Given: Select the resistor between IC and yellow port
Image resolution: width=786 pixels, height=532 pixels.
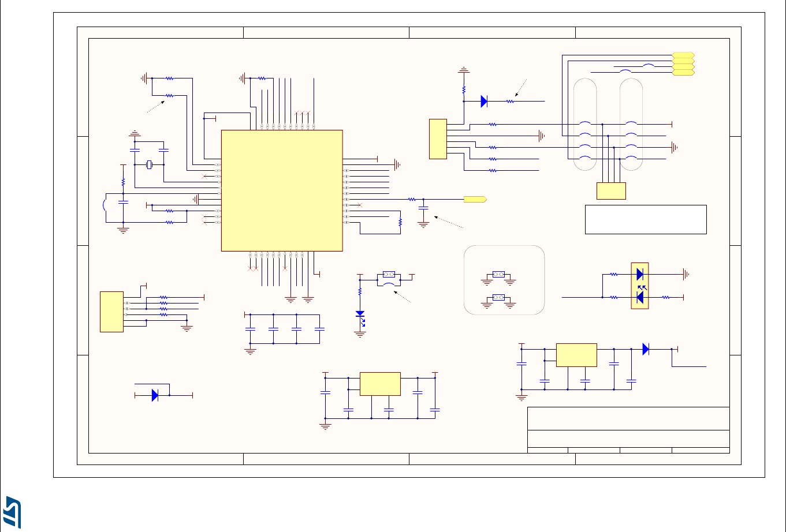Looking at the screenshot, I should coord(412,200).
